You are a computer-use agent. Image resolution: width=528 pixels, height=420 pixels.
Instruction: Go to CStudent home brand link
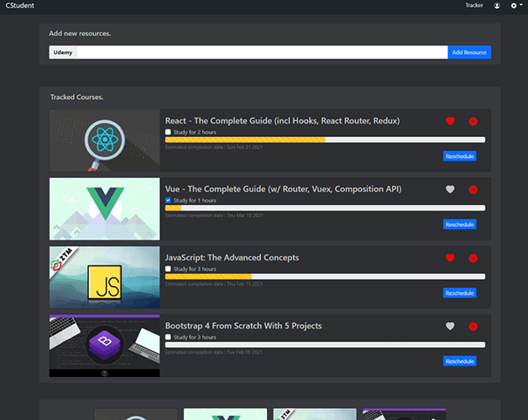click(x=20, y=5)
